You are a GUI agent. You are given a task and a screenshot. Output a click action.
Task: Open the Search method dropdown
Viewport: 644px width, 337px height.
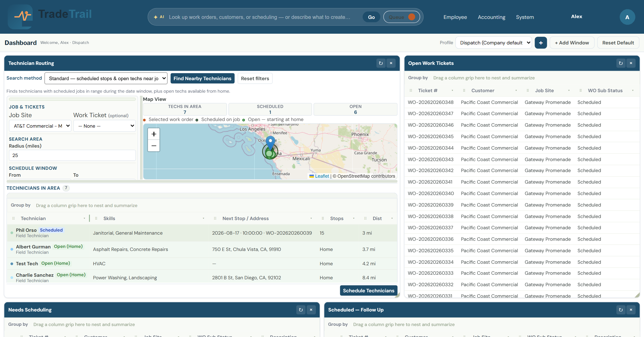(106, 78)
